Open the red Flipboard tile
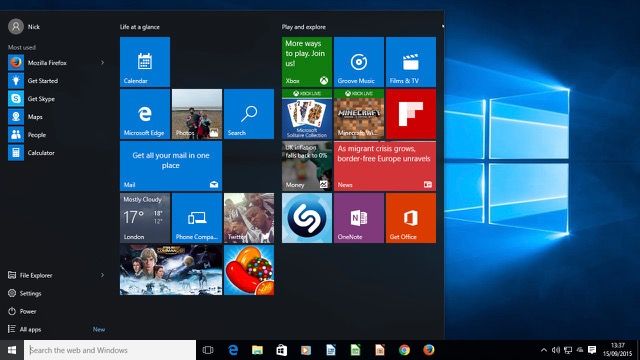The width and height of the screenshot is (640, 360). (x=411, y=114)
